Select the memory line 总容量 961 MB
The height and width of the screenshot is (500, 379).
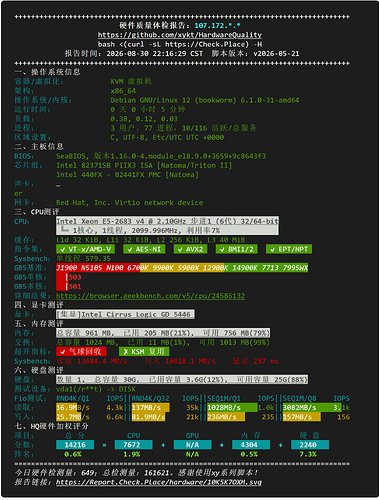(163, 333)
